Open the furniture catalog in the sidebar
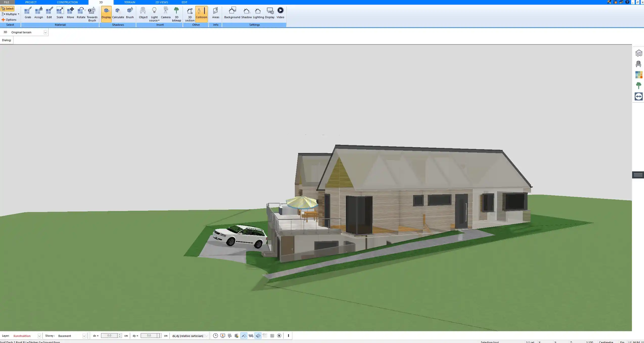Viewport: 644px width, 343px height. click(x=638, y=64)
